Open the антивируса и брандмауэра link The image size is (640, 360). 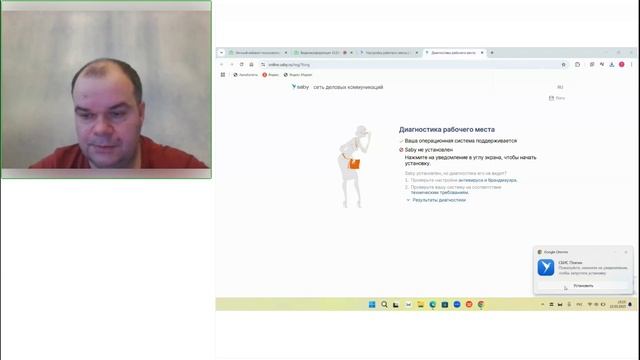(x=487, y=180)
